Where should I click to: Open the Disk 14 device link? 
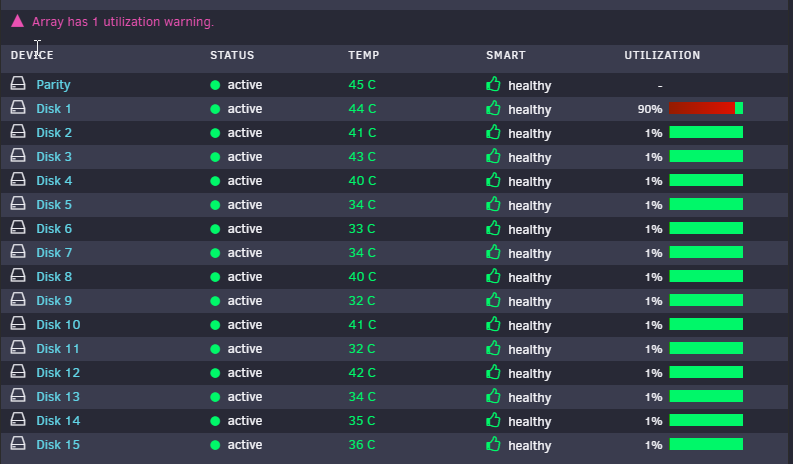click(x=58, y=421)
